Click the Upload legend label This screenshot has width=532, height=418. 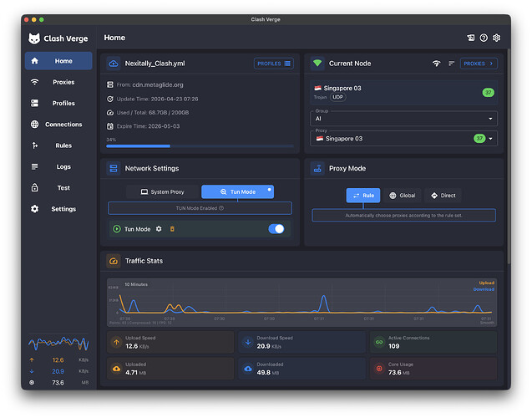click(x=487, y=283)
